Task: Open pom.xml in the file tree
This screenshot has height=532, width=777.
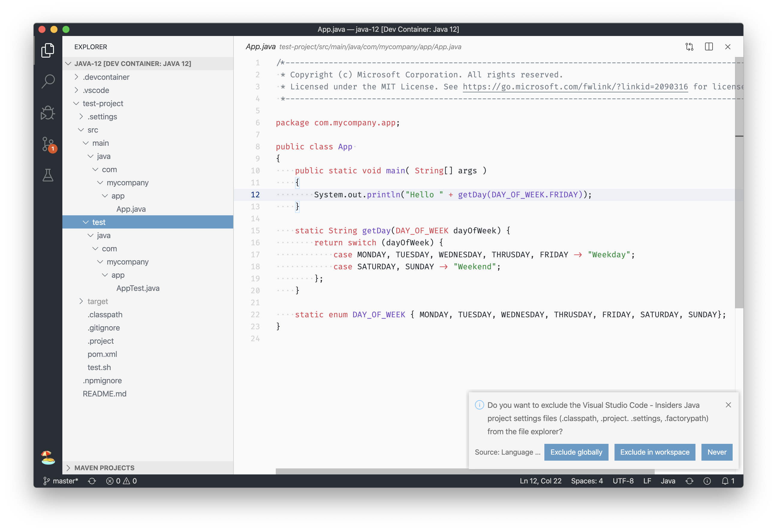Action: coord(102,354)
